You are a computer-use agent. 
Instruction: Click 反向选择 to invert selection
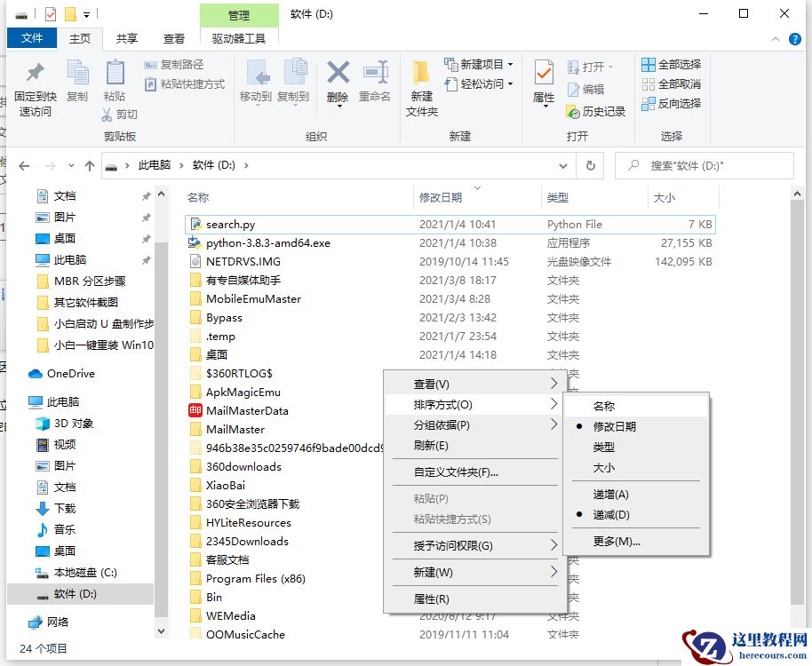click(x=671, y=102)
